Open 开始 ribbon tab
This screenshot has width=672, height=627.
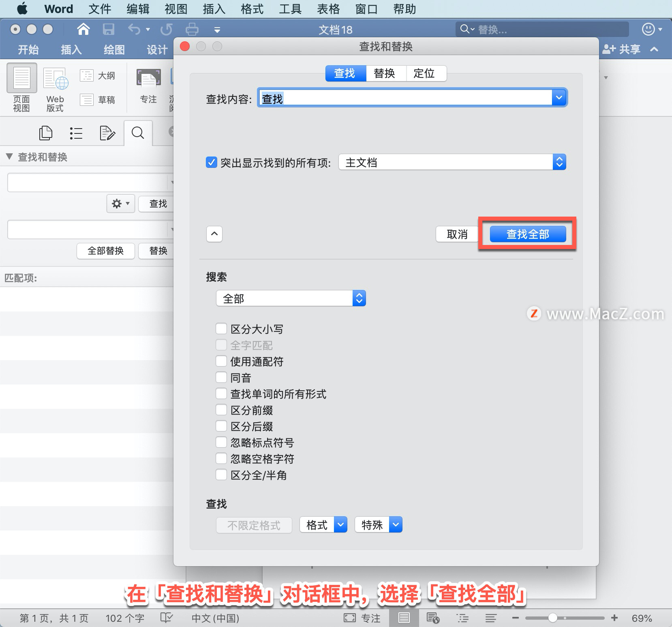coord(28,49)
